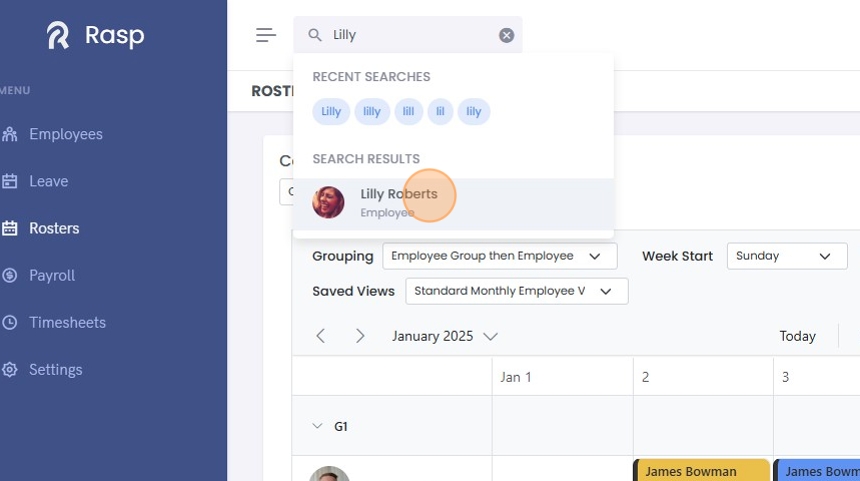Viewport: 860px width, 481px height.
Task: Open the Week Start dropdown
Action: click(787, 256)
